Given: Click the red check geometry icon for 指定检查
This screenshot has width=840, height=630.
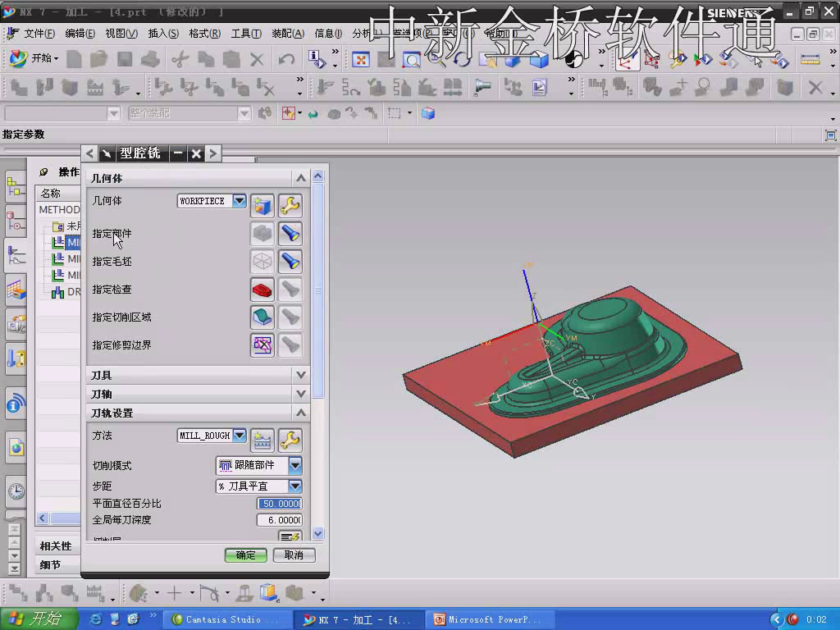Looking at the screenshot, I should click(x=262, y=290).
